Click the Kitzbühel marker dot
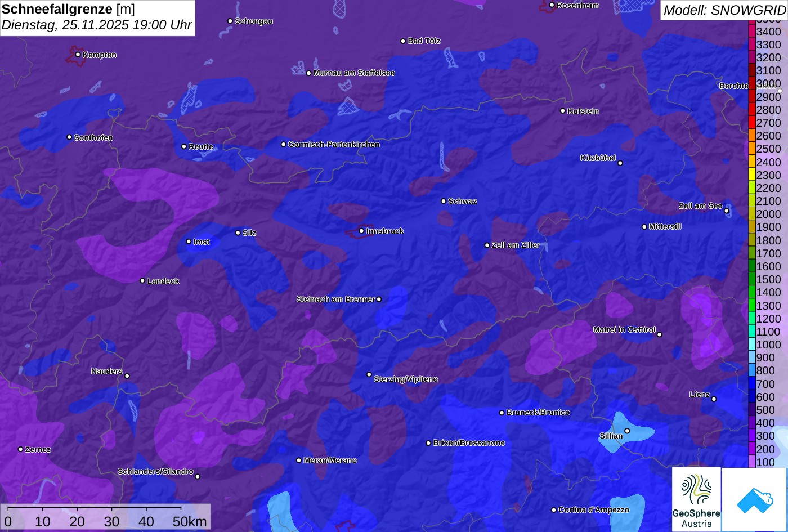Image resolution: width=788 pixels, height=532 pixels. [x=620, y=163]
